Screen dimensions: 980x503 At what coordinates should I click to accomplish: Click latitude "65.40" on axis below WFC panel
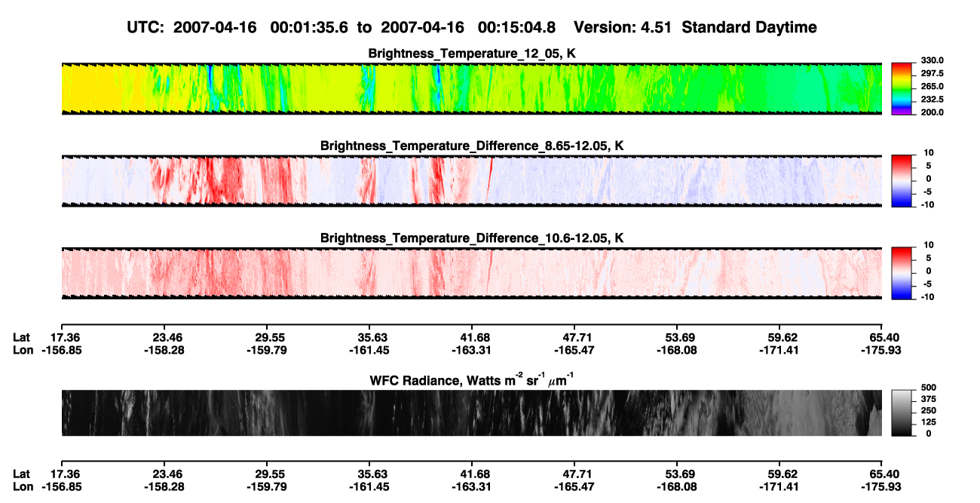pos(884,474)
